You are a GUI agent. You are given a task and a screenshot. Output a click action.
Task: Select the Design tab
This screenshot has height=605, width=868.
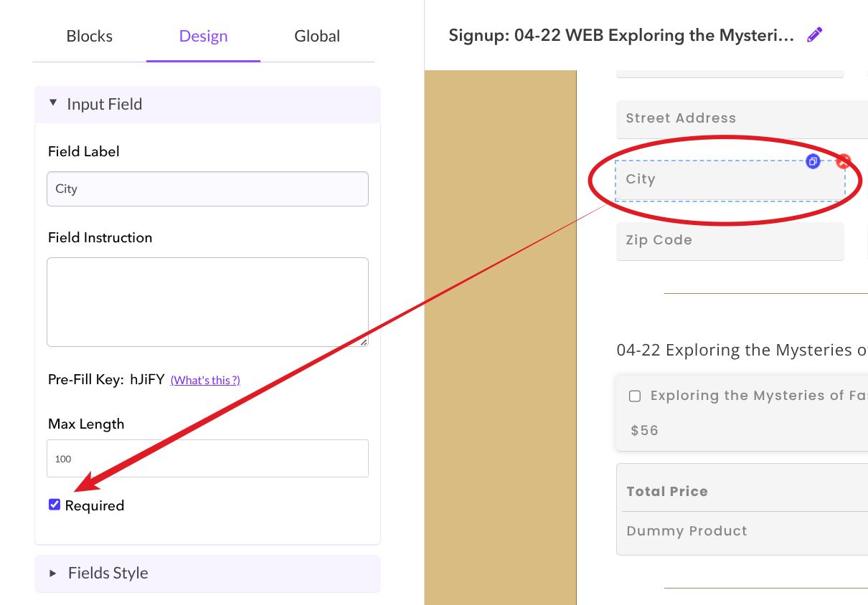click(x=203, y=37)
